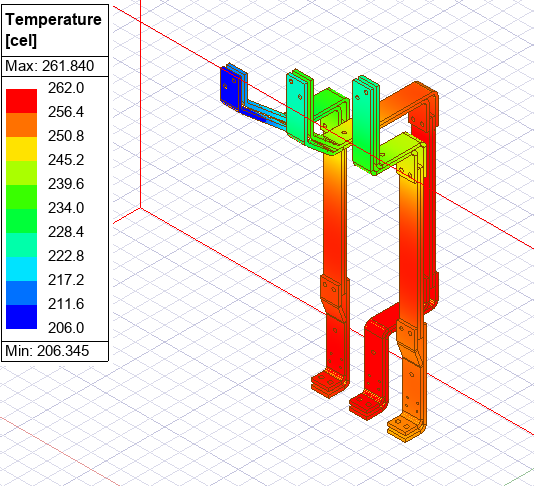Click the Temperature [cel] legend title
Image resolution: width=534 pixels, height=486 pixels.
point(53,30)
